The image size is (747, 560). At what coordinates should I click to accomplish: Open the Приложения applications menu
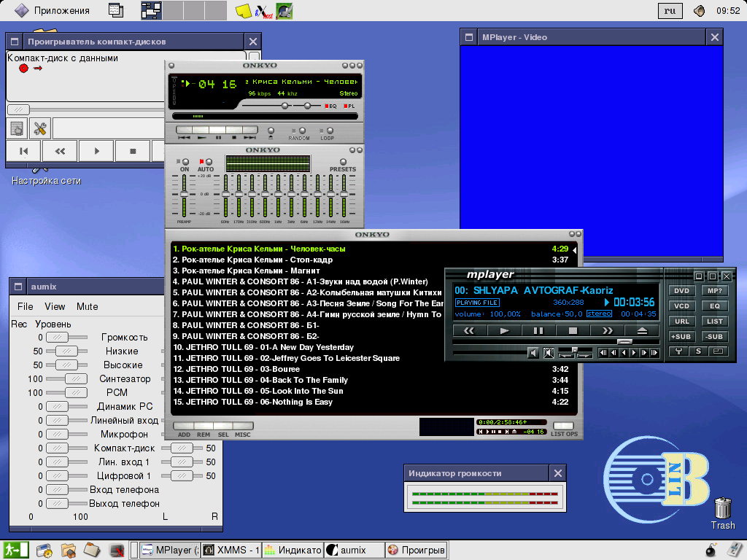pos(52,10)
